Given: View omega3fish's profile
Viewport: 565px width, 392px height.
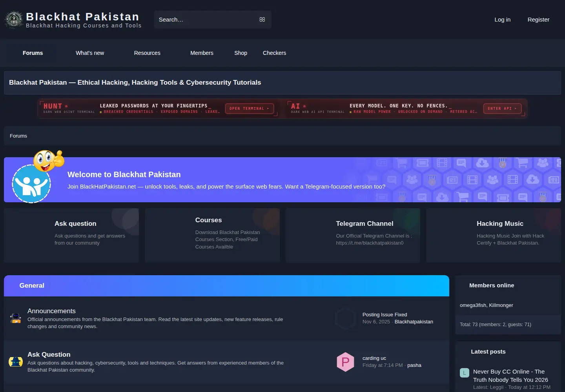Looking at the screenshot, I should click(x=473, y=305).
